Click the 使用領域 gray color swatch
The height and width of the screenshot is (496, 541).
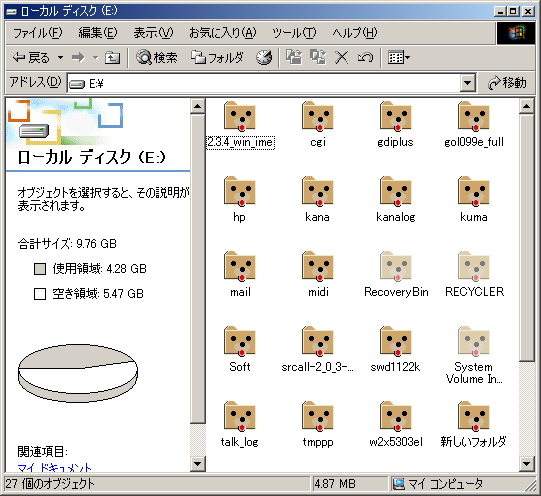[x=40, y=269]
